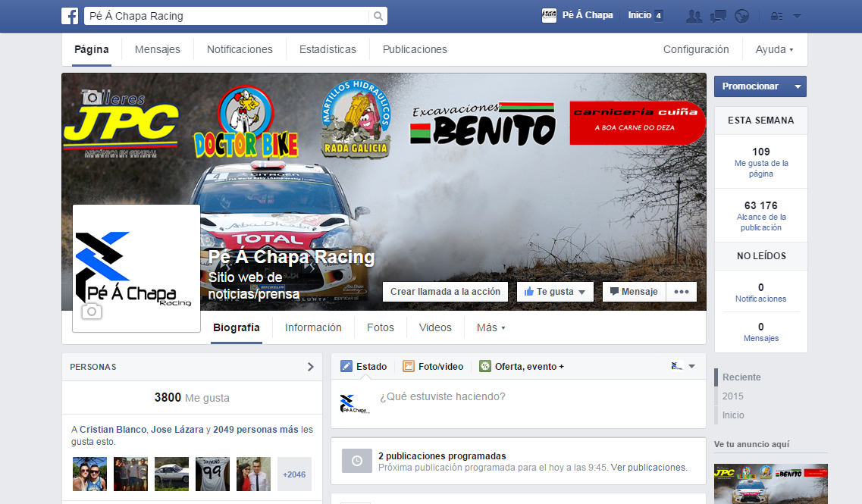Screen dimensions: 862x504
Task: Jump to Inicio in timeline
Action: pyautogui.click(x=733, y=415)
